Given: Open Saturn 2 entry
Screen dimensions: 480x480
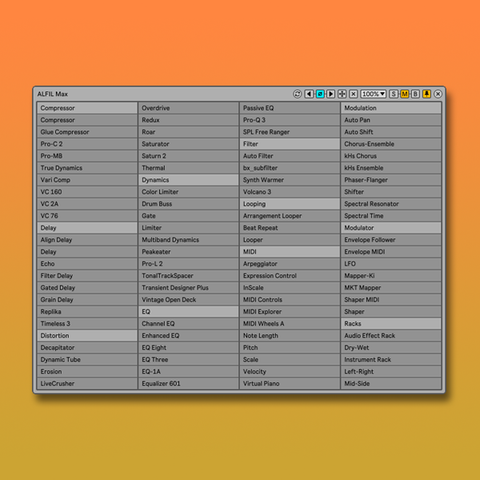Looking at the screenshot, I should [189, 156].
